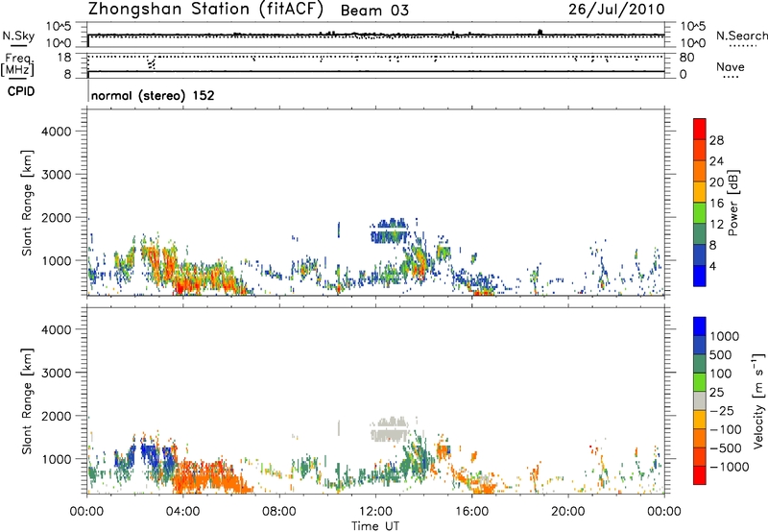Click the date '26/Jul/2010'

(616, 10)
